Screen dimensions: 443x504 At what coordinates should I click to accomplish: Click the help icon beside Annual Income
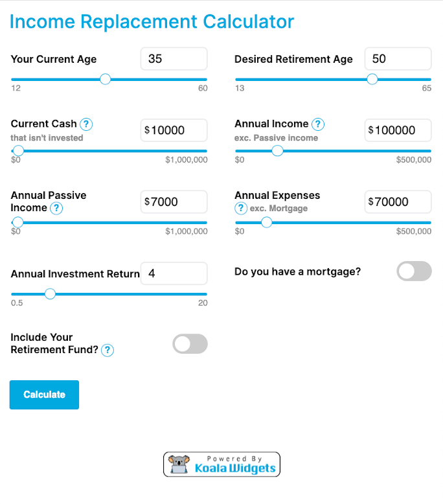(x=317, y=124)
